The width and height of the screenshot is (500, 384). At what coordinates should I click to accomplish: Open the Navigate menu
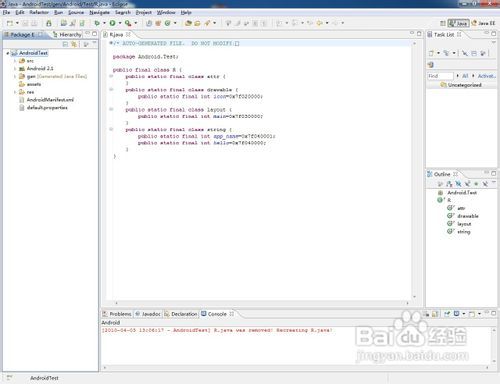point(99,12)
